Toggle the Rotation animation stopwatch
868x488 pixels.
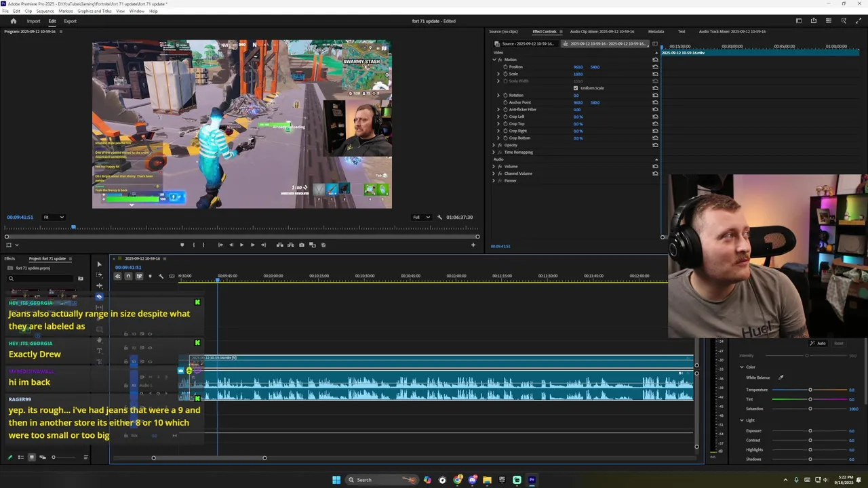(505, 95)
